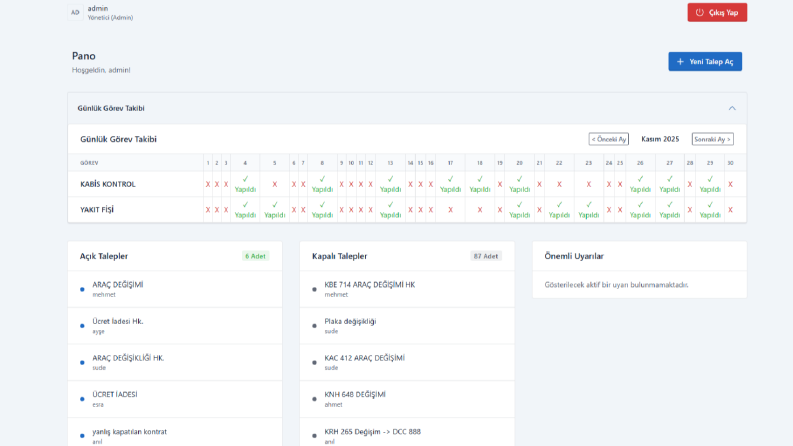Toggle KABİS KONTROL for day 27
This screenshot has height=446, width=793.
tap(670, 184)
